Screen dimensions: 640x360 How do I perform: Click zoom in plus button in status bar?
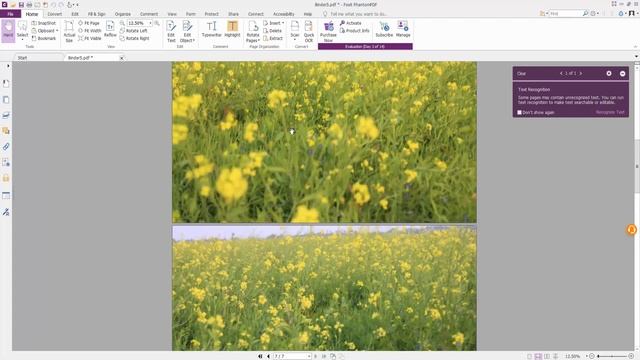coord(631,356)
